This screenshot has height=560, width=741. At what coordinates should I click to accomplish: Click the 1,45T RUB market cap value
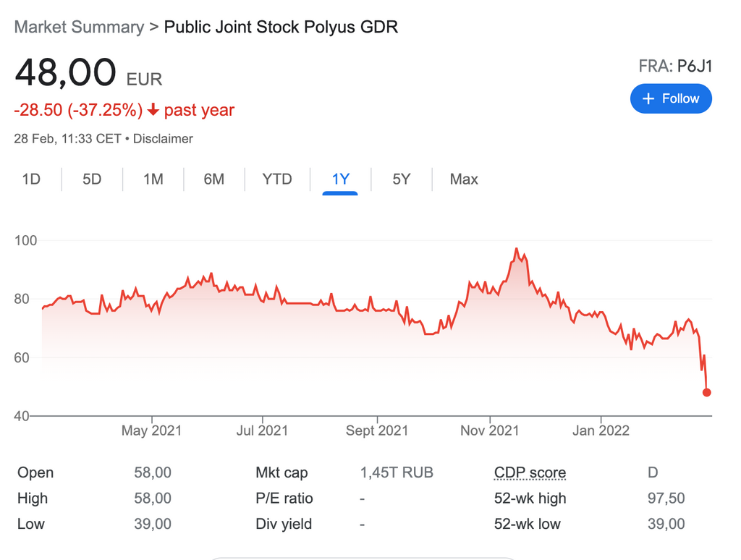(x=397, y=472)
